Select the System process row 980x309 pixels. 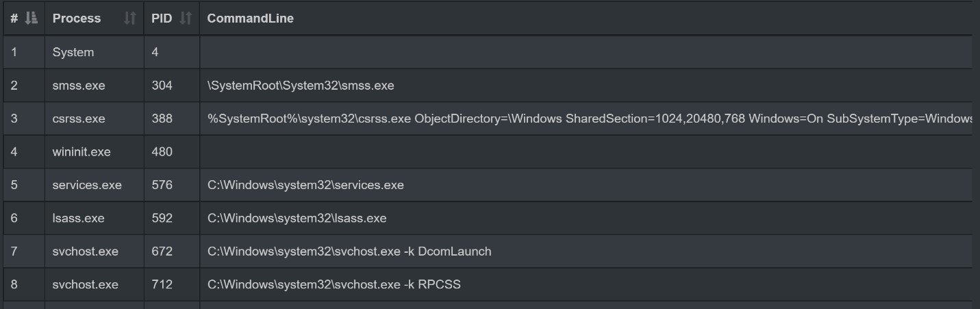click(488, 52)
